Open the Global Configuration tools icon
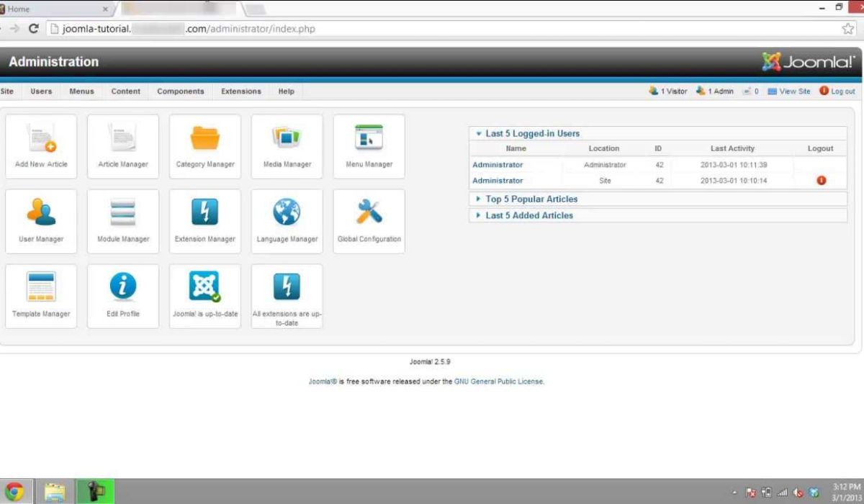 click(369, 221)
